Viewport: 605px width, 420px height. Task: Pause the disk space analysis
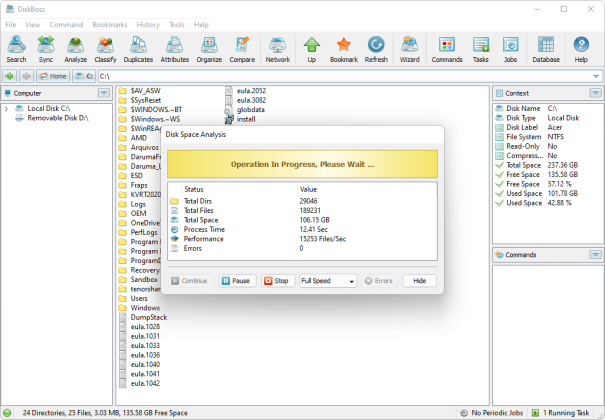pyautogui.click(x=236, y=281)
